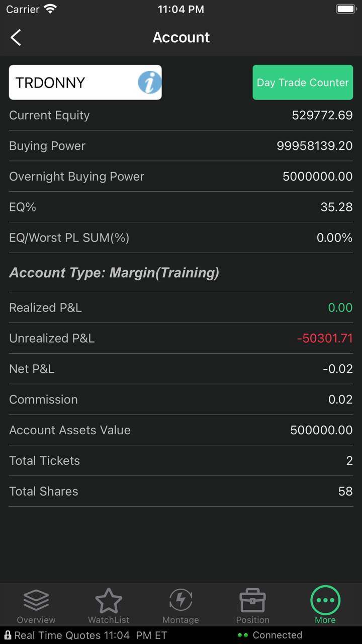The width and height of the screenshot is (362, 644).
Task: Tap the Buying Power value 99958139.20
Action: (314, 146)
